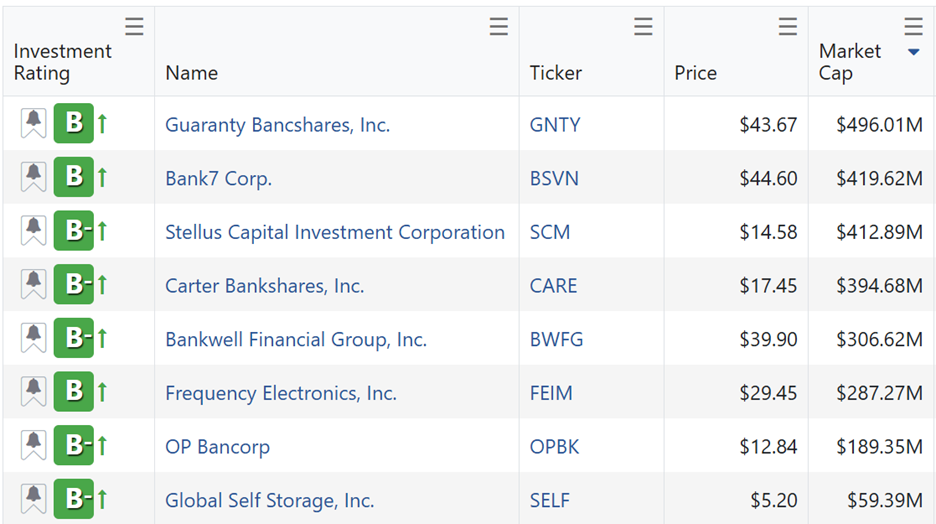Toggle the alert bell for Carter Bankshares
936x524 pixels.
point(33,285)
